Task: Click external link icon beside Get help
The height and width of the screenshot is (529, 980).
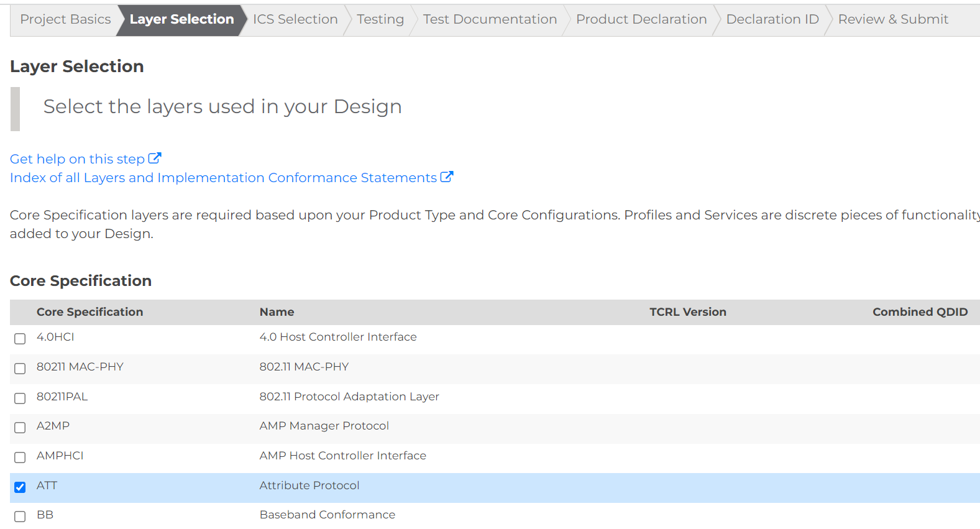Action: click(155, 159)
